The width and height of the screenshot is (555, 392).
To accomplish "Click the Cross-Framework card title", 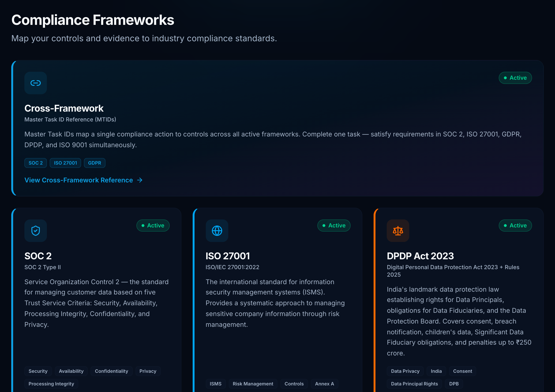I will (x=64, y=108).
